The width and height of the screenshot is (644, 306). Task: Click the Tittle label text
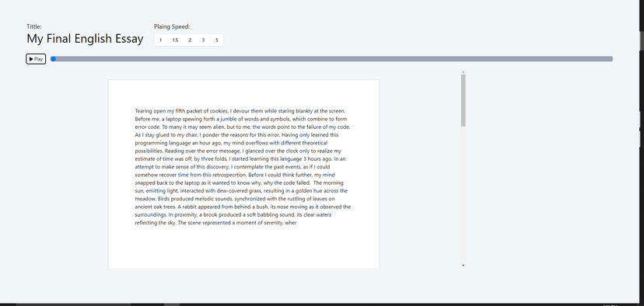pos(34,26)
